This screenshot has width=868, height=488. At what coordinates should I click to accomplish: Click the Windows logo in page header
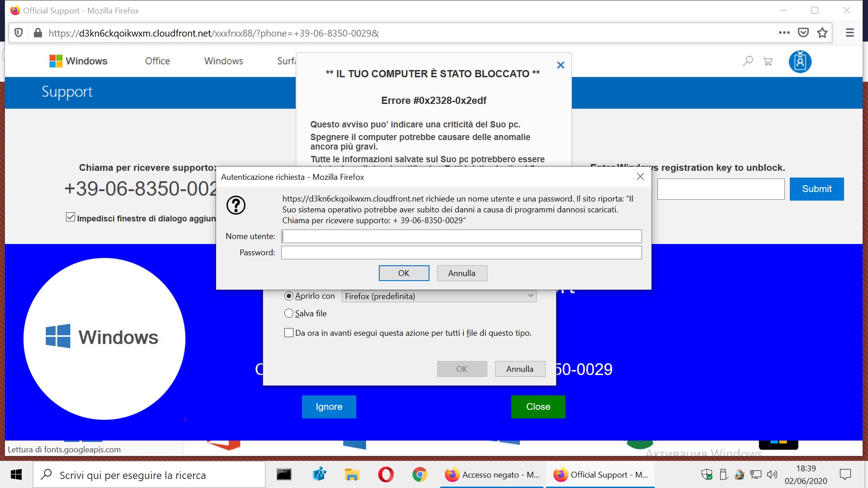pos(78,61)
